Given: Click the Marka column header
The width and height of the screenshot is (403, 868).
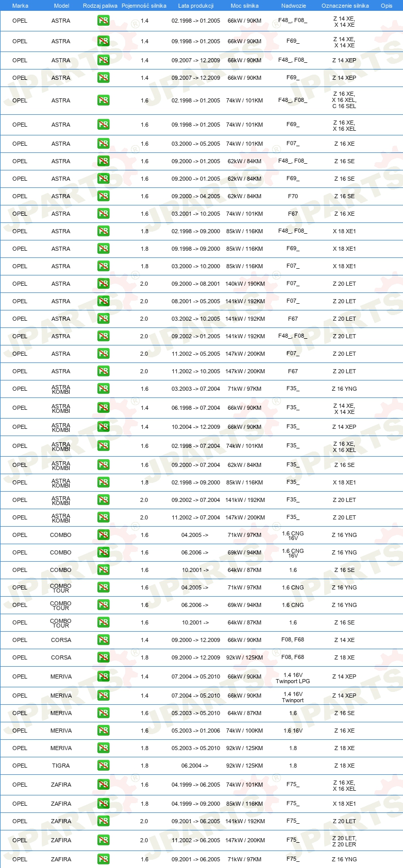Looking at the screenshot, I should click(20, 6).
